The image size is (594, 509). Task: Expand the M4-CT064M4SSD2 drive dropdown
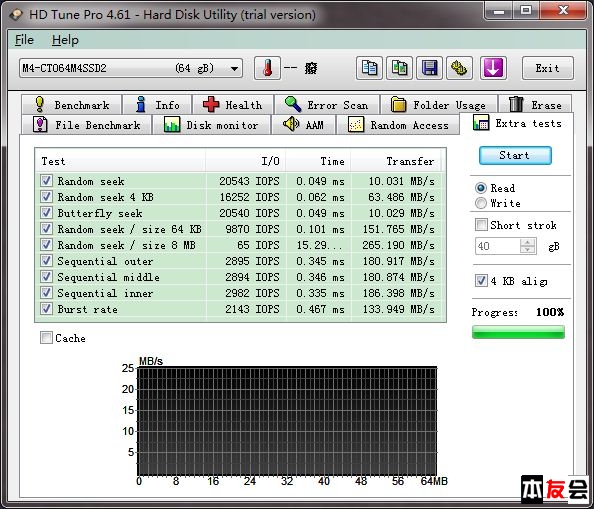click(234, 69)
